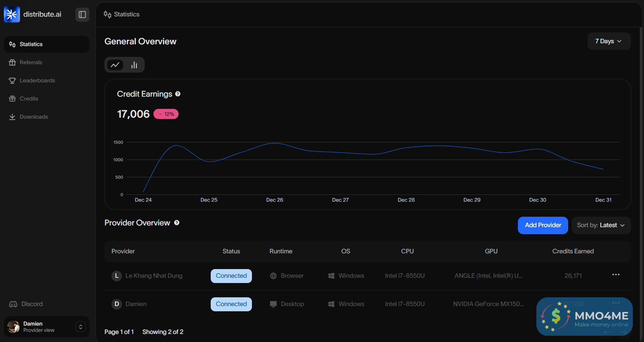Click Intel i7-8550U in Le Khang Nhat Dung row
The height and width of the screenshot is (342, 644).
pyautogui.click(x=405, y=276)
